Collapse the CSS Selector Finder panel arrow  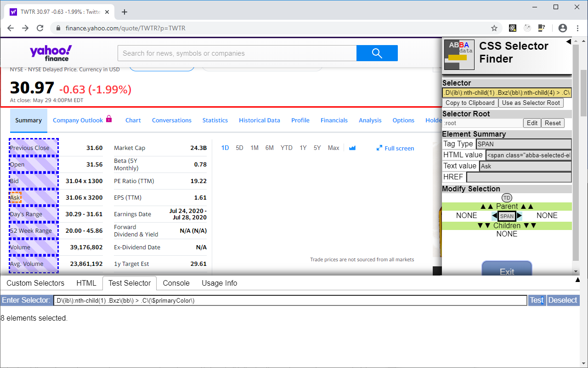(x=568, y=42)
